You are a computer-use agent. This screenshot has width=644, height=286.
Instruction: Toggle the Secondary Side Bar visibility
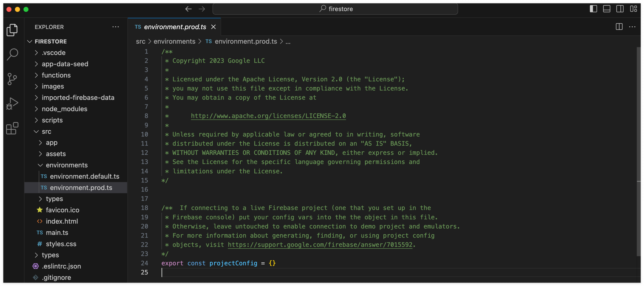click(620, 9)
